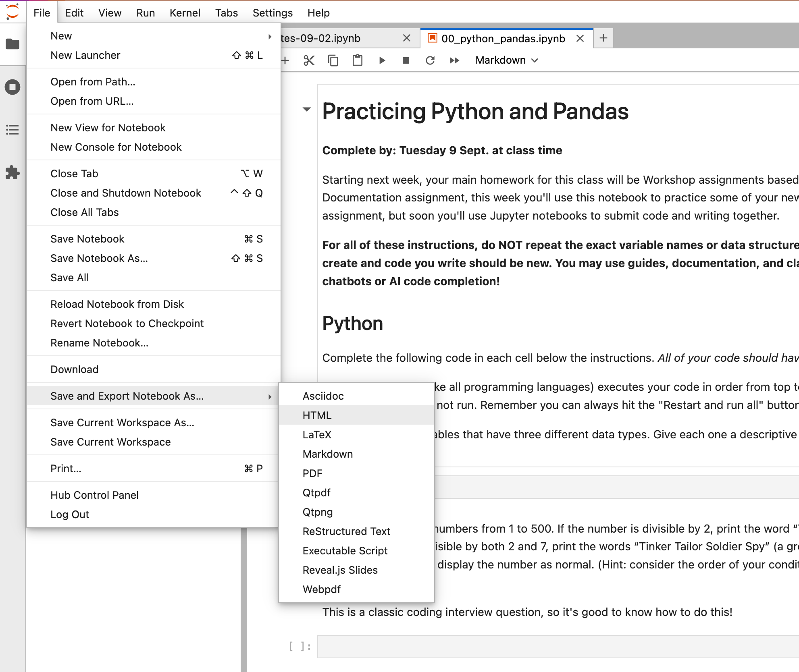Screen dimensions: 799x672
Task: Restart kernel and run all cells icon
Action: (x=454, y=60)
